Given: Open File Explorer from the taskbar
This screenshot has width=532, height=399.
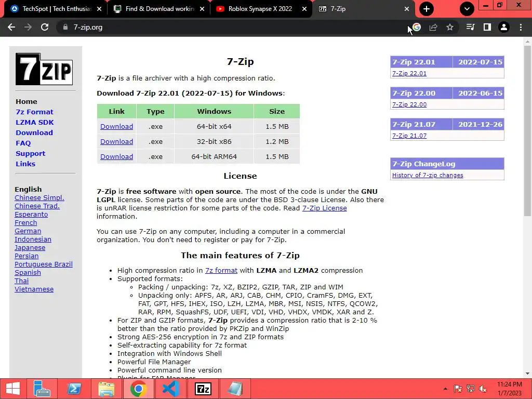Looking at the screenshot, I should [106, 389].
